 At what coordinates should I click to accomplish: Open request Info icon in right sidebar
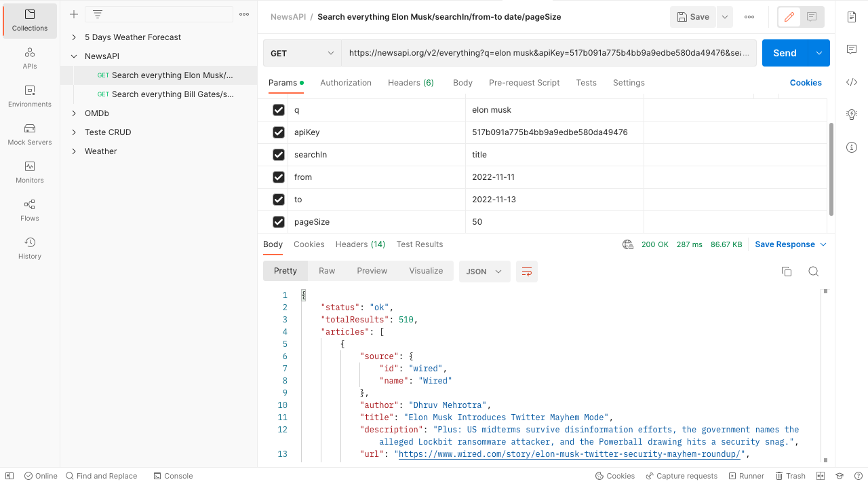852,147
